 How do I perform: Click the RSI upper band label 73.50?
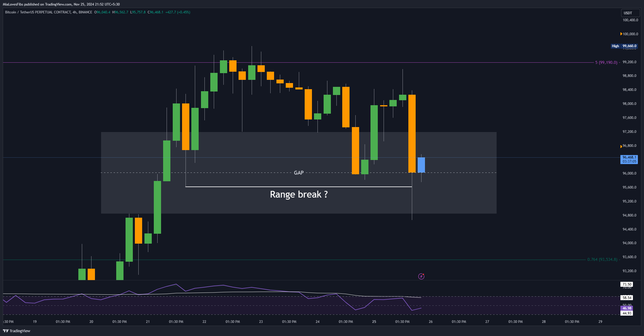point(627,284)
